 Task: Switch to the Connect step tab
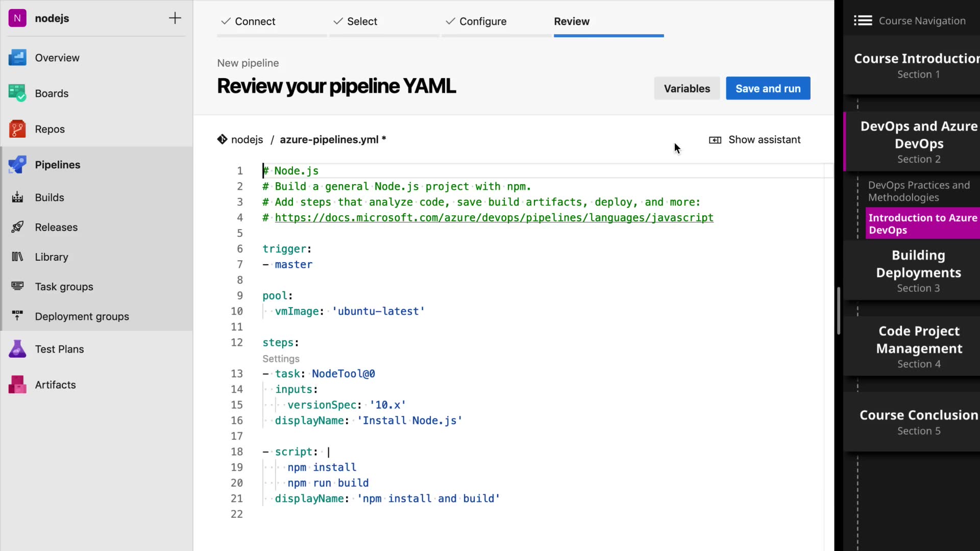click(x=255, y=21)
